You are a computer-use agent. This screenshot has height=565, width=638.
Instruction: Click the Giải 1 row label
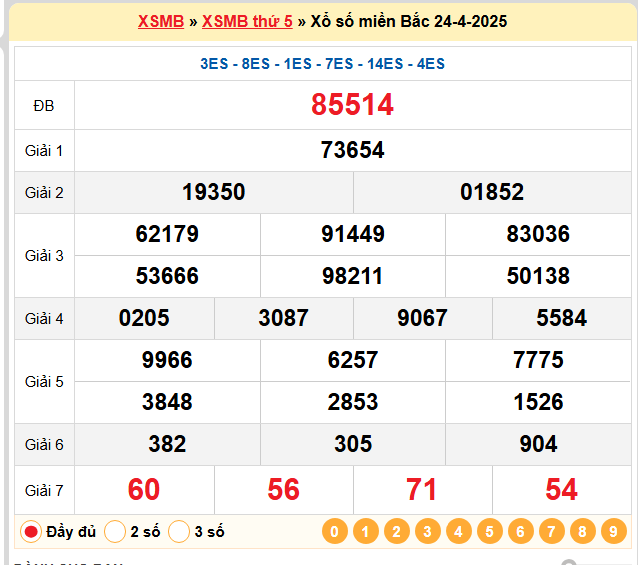44,151
